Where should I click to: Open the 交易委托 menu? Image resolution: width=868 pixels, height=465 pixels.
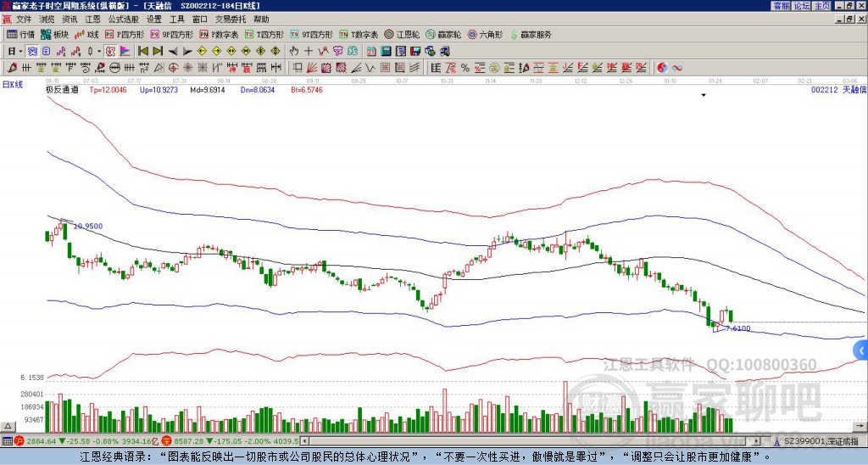pos(231,20)
